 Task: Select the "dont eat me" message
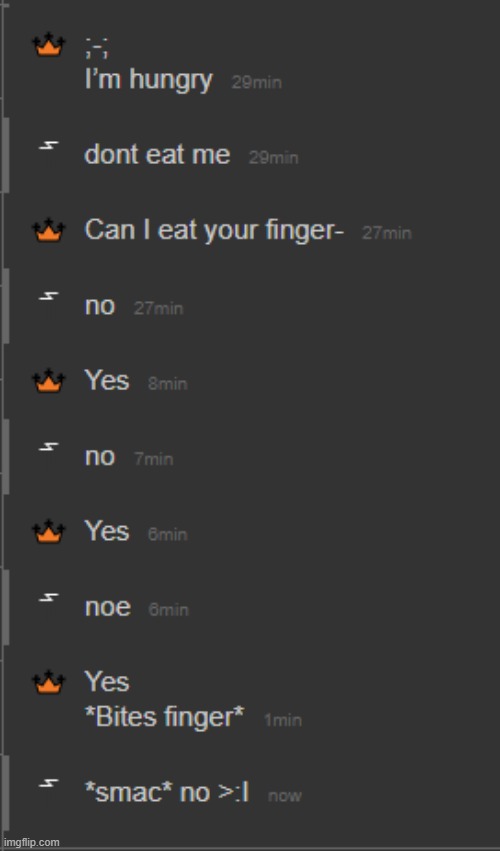(157, 155)
